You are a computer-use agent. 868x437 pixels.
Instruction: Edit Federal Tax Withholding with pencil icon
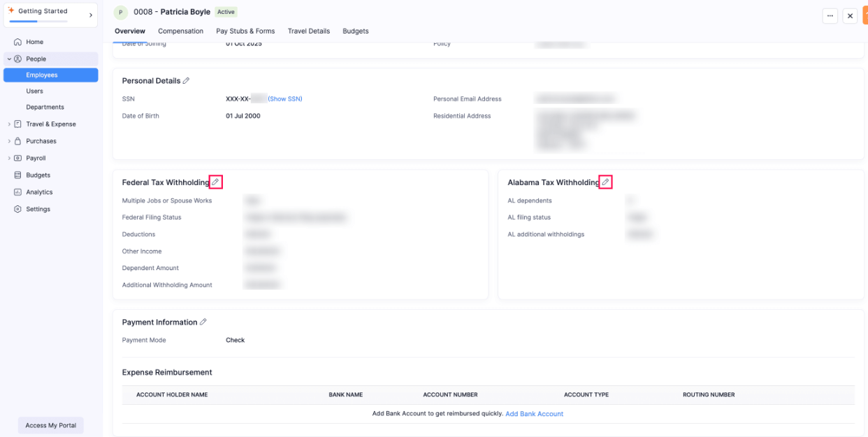point(216,182)
